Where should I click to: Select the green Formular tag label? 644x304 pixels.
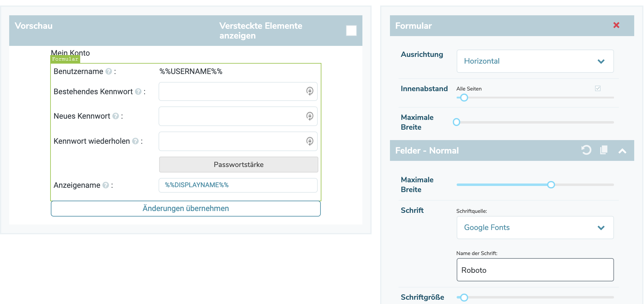[x=65, y=59]
